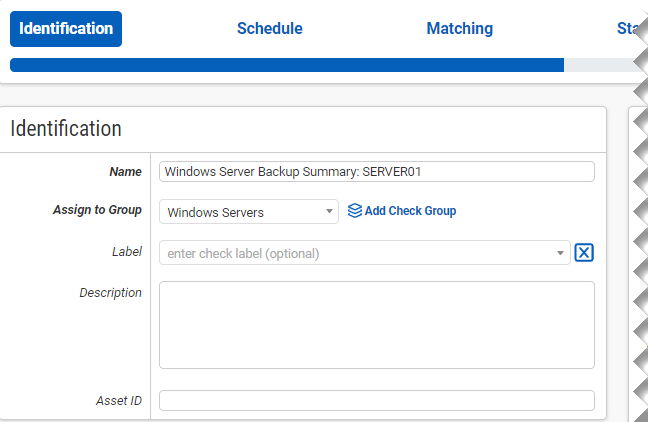Select the Identification tab
648x422 pixels.
66,29
